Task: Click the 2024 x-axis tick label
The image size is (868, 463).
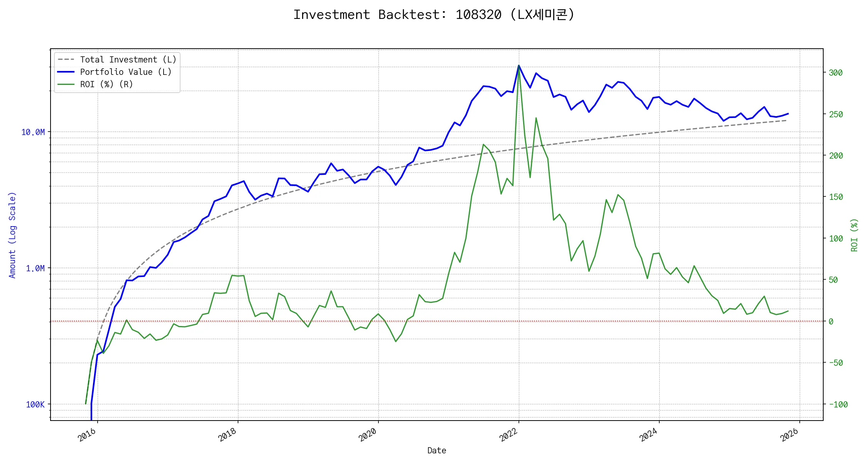Action: pyautogui.click(x=648, y=435)
